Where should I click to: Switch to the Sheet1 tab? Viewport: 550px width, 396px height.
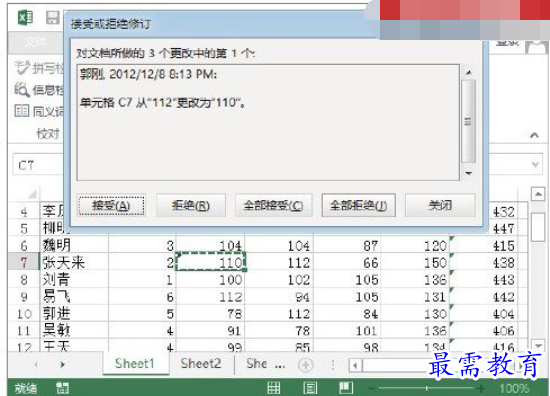tap(135, 364)
